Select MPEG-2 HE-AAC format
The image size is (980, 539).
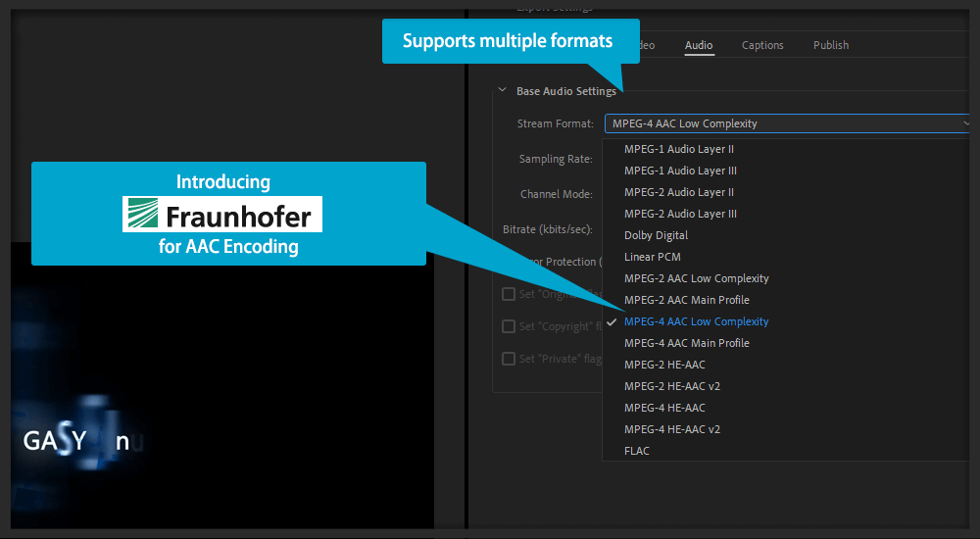pos(664,366)
